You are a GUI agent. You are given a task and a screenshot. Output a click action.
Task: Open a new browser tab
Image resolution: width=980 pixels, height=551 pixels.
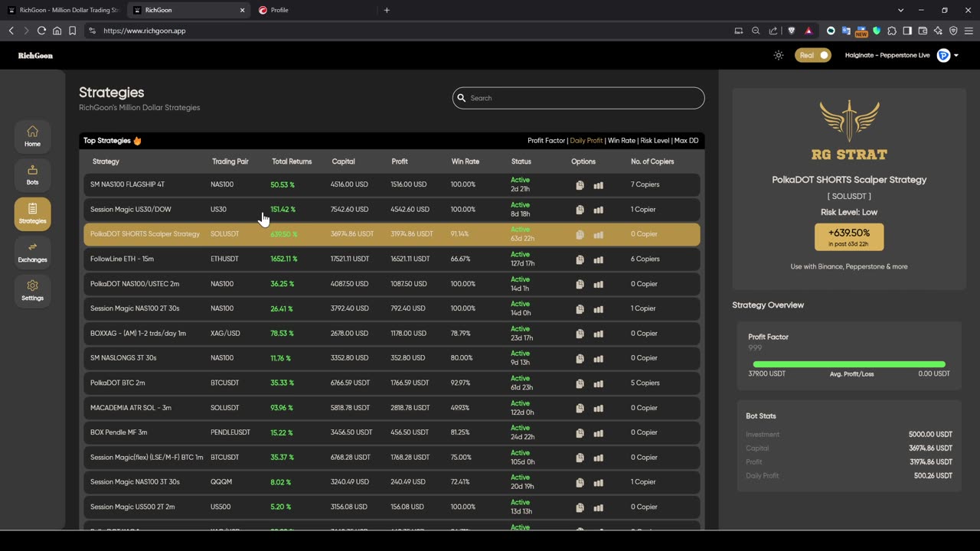[387, 10]
